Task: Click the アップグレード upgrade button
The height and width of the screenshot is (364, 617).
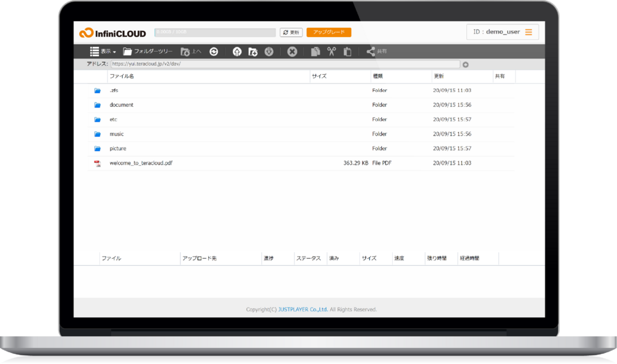Action: click(x=329, y=31)
